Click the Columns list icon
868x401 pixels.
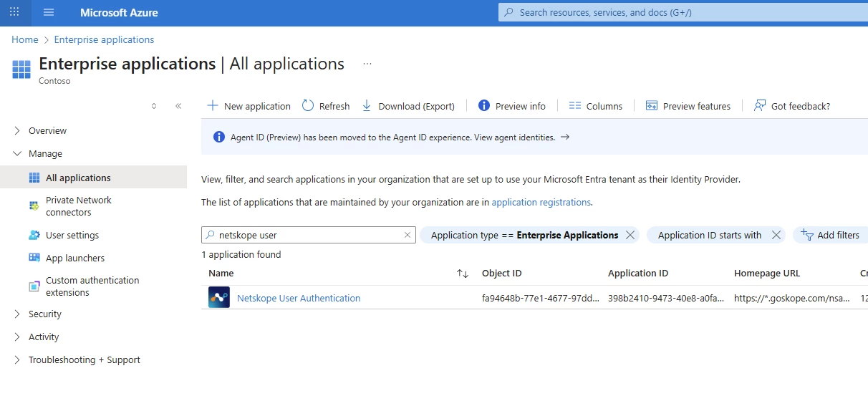[x=574, y=106]
